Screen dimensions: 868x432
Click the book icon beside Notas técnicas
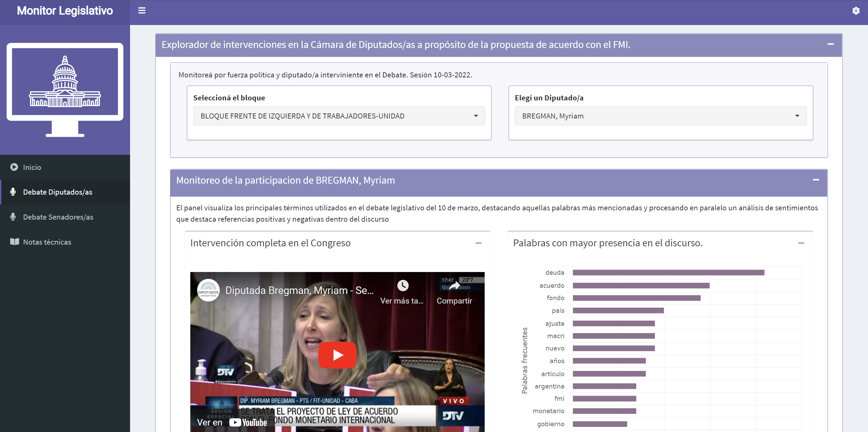(14, 242)
